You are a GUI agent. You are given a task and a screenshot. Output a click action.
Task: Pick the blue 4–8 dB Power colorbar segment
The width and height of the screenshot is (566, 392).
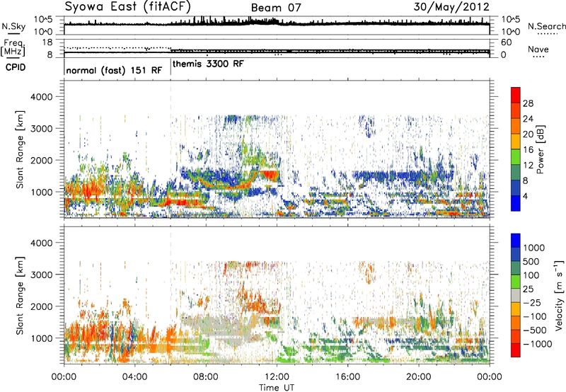[516, 188]
